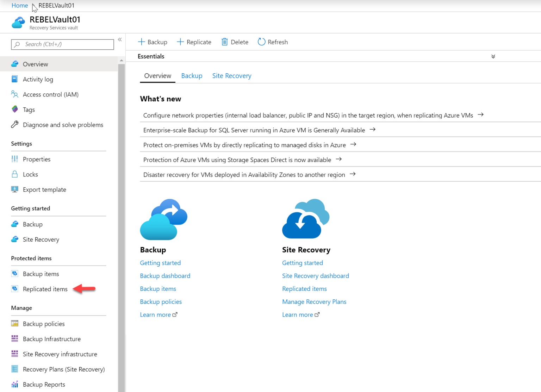Click the Delete trash can icon

pos(224,42)
